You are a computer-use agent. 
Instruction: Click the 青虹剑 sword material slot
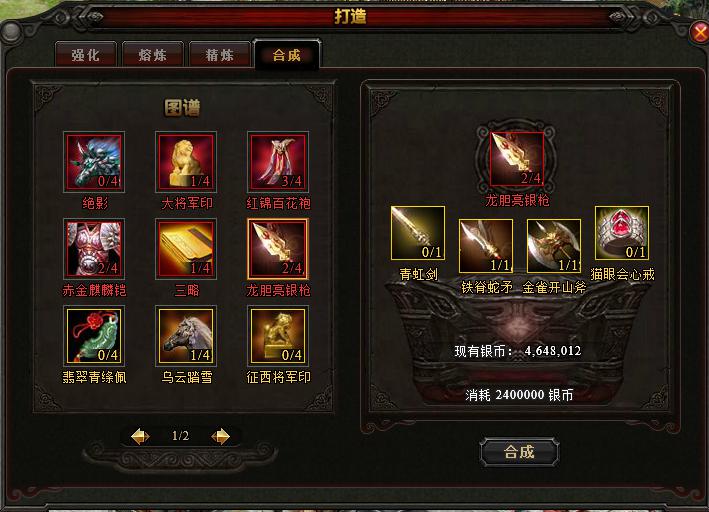click(418, 233)
